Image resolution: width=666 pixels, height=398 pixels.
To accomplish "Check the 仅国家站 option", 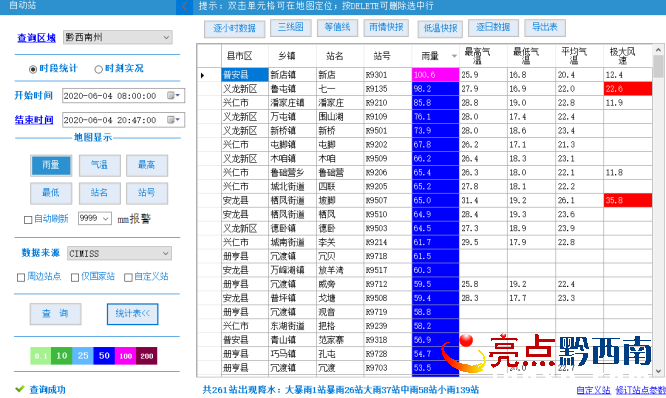I will pyautogui.click(x=75, y=277).
